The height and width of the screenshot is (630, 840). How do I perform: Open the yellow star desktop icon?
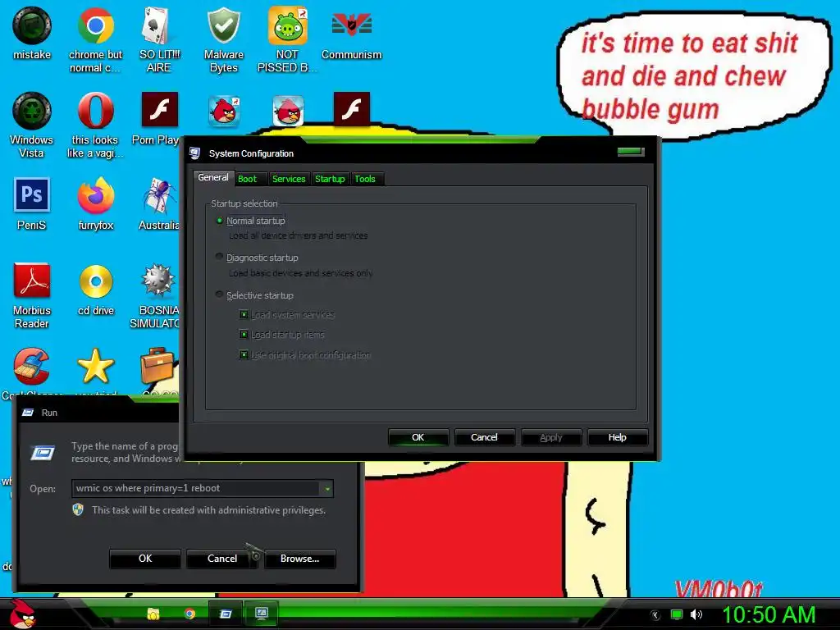point(95,366)
